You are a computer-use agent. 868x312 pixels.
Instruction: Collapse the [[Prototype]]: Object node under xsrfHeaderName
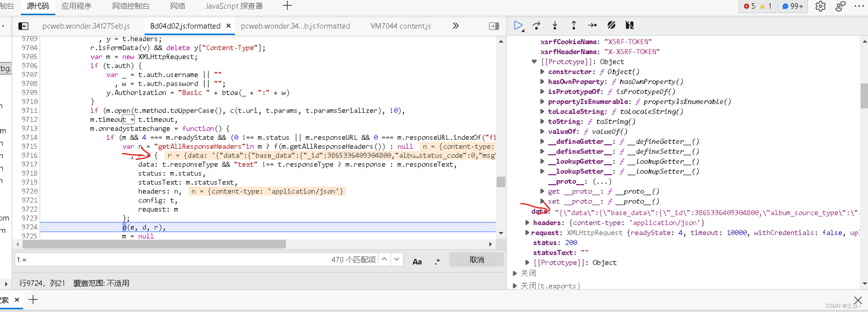pos(534,62)
